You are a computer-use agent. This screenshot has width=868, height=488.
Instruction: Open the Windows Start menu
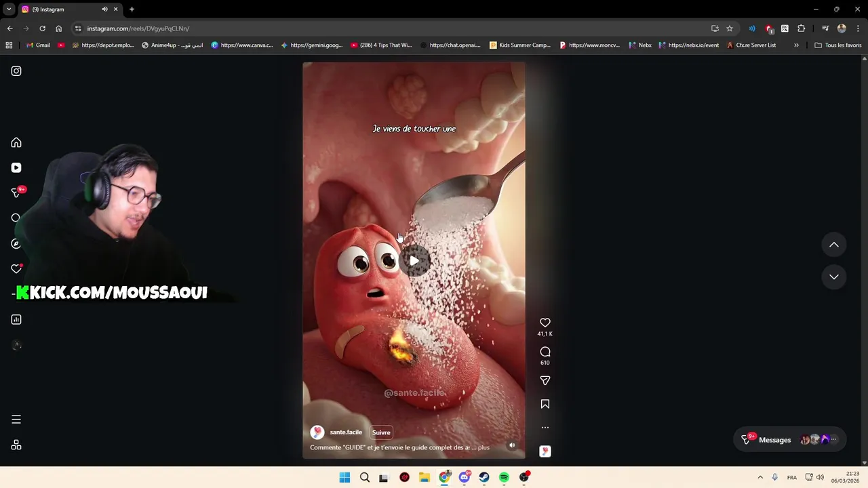click(344, 477)
